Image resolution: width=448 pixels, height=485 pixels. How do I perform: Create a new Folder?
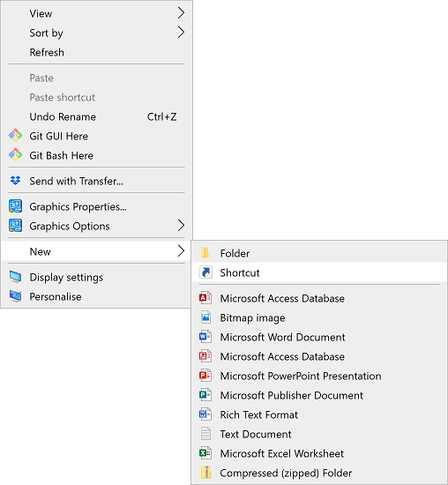(319, 253)
